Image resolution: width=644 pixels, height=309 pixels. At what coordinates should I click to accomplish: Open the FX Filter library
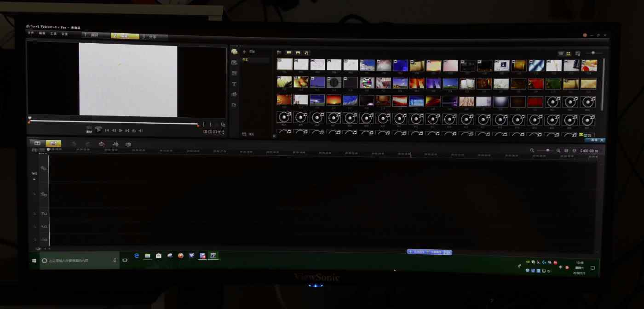click(234, 105)
